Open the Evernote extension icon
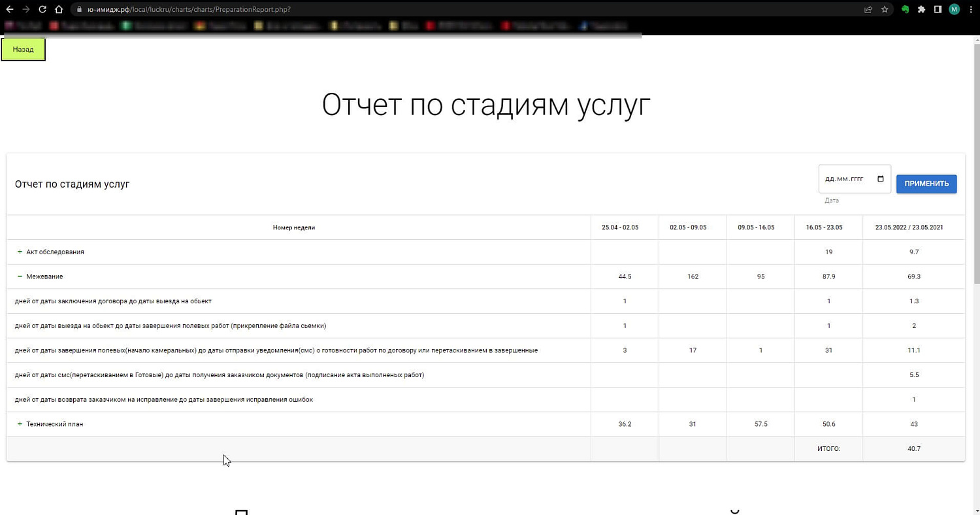 (905, 9)
